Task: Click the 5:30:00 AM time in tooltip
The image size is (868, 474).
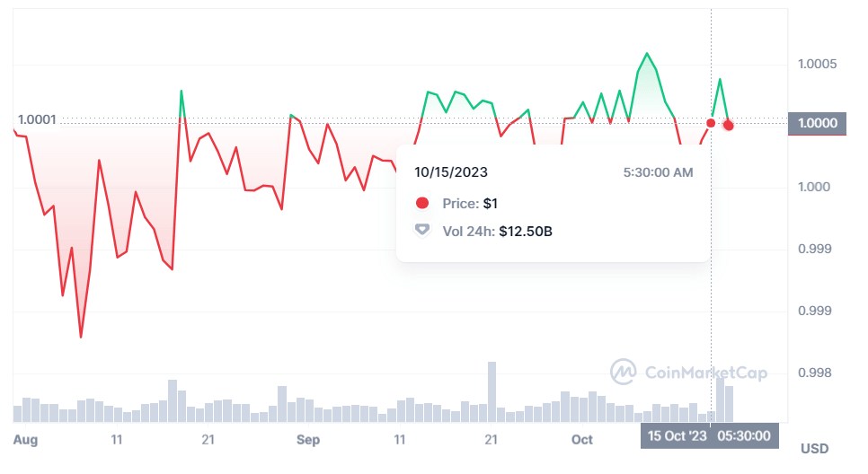Action: 658,172
